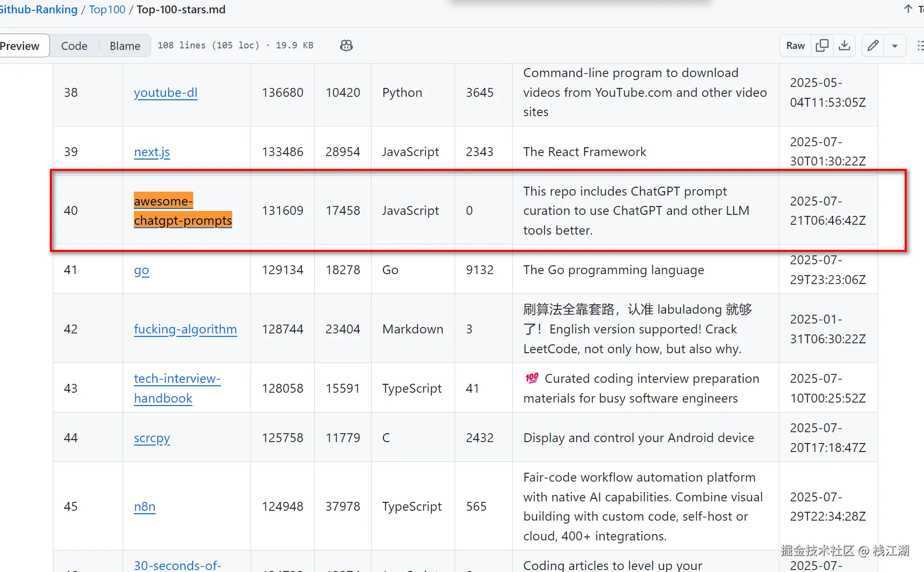This screenshot has width=924, height=572.
Task: Open the Raw file view
Action: pos(796,45)
